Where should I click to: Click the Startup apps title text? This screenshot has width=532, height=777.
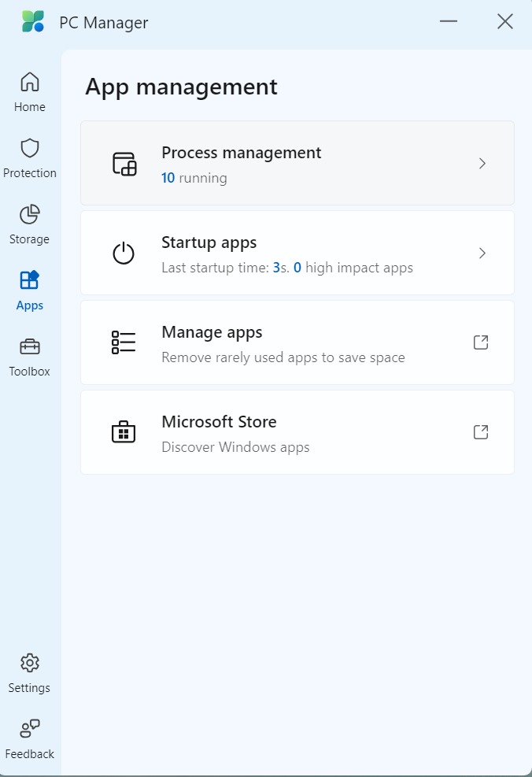[209, 242]
